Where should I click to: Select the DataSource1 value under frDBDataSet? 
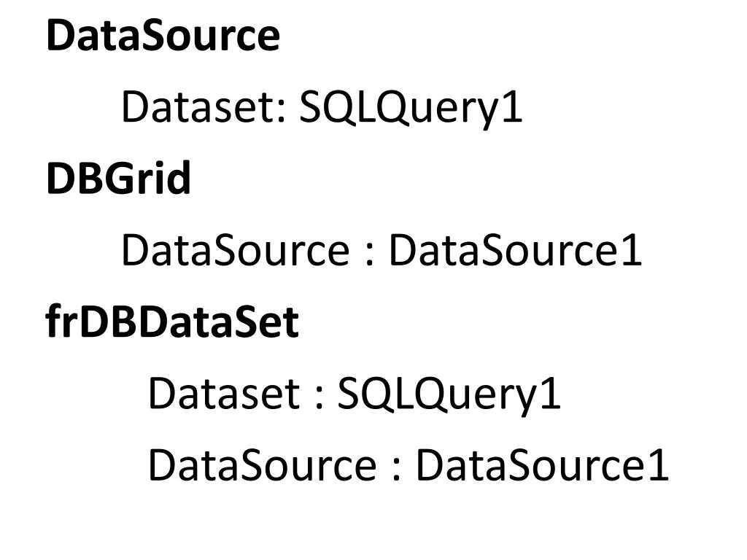click(x=543, y=464)
